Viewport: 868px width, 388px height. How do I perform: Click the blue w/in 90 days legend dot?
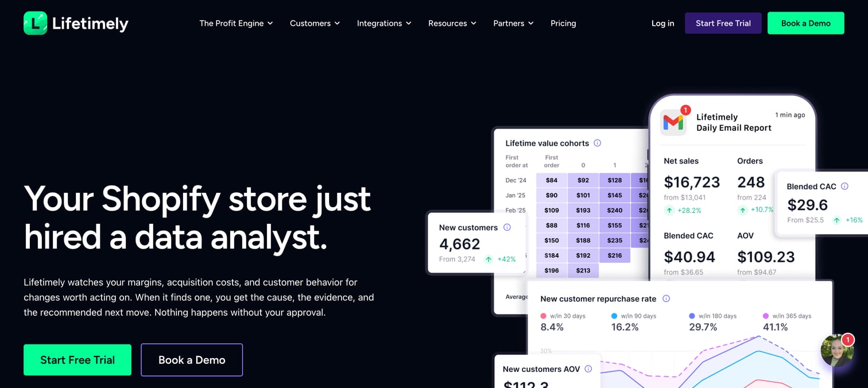(614, 316)
